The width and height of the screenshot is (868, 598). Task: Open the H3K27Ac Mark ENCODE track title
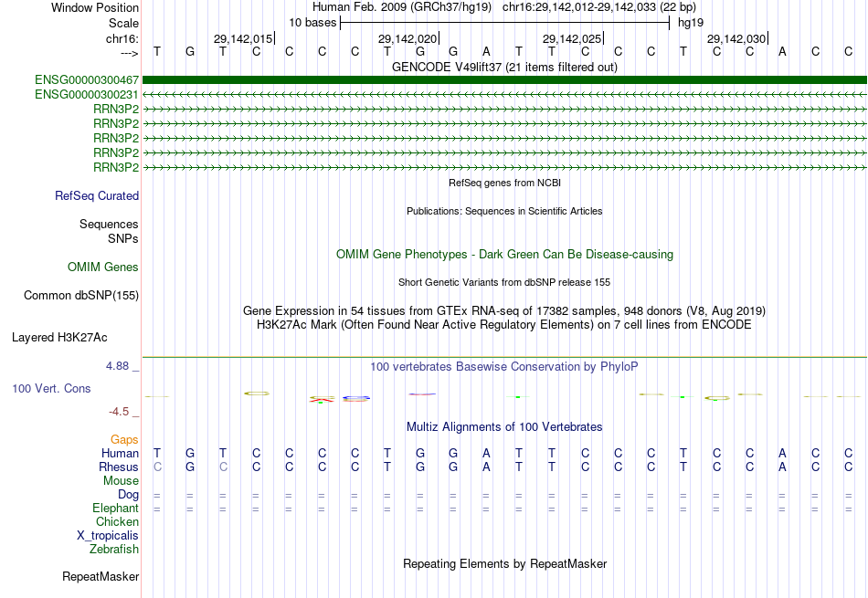(x=504, y=325)
